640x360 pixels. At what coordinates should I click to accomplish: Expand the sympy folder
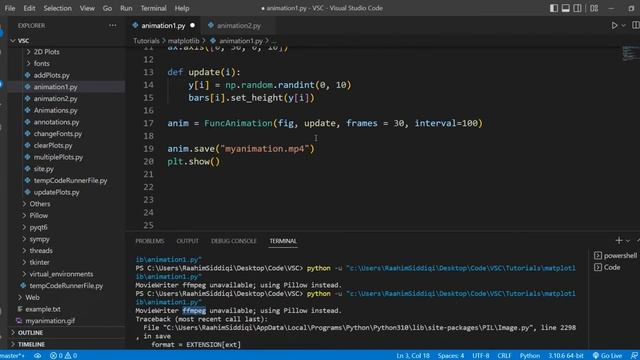[x=39, y=239]
